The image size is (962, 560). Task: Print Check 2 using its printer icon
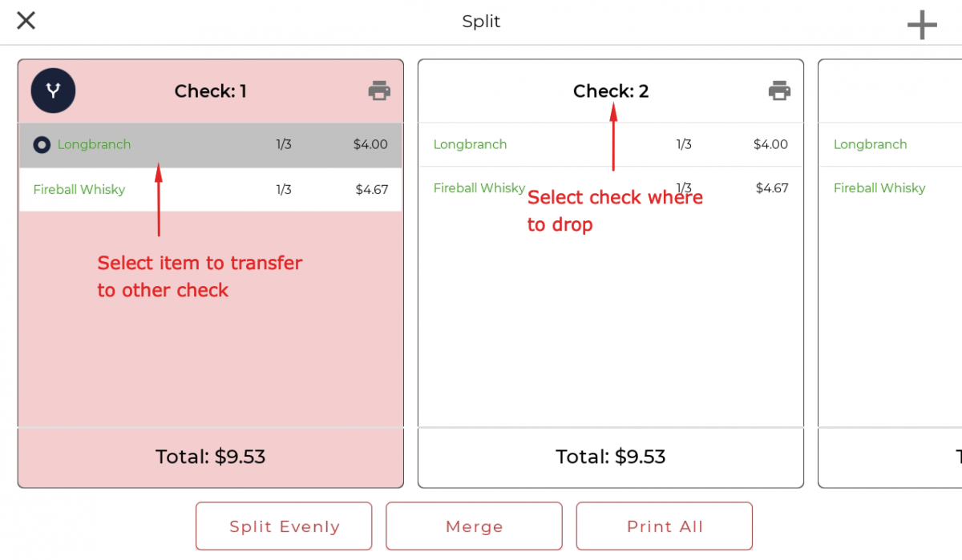[779, 91]
